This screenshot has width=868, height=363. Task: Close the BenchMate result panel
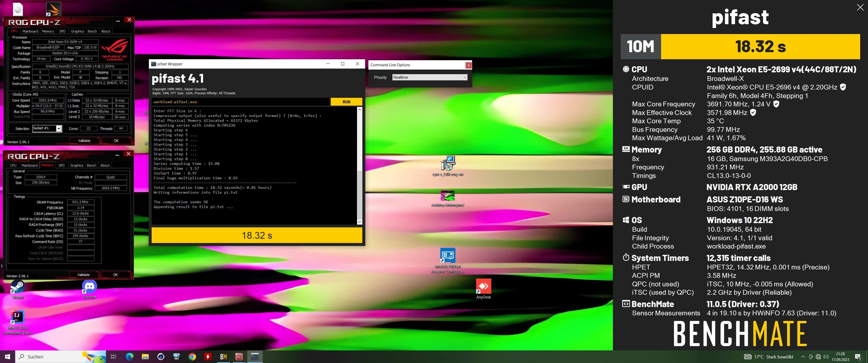(x=860, y=7)
